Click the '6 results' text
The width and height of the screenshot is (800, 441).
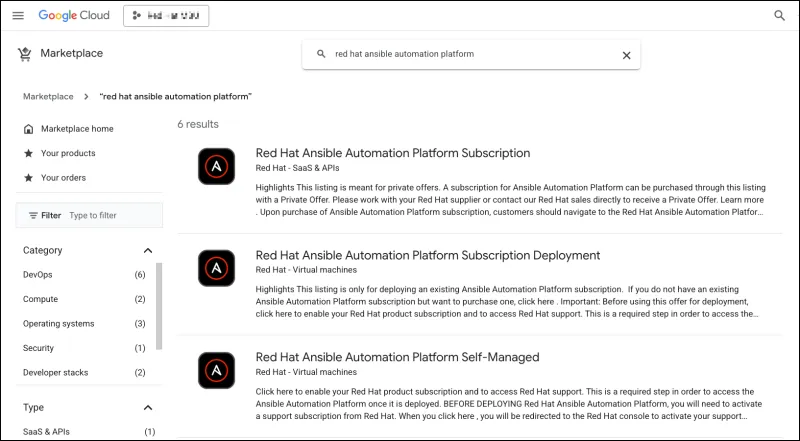198,124
